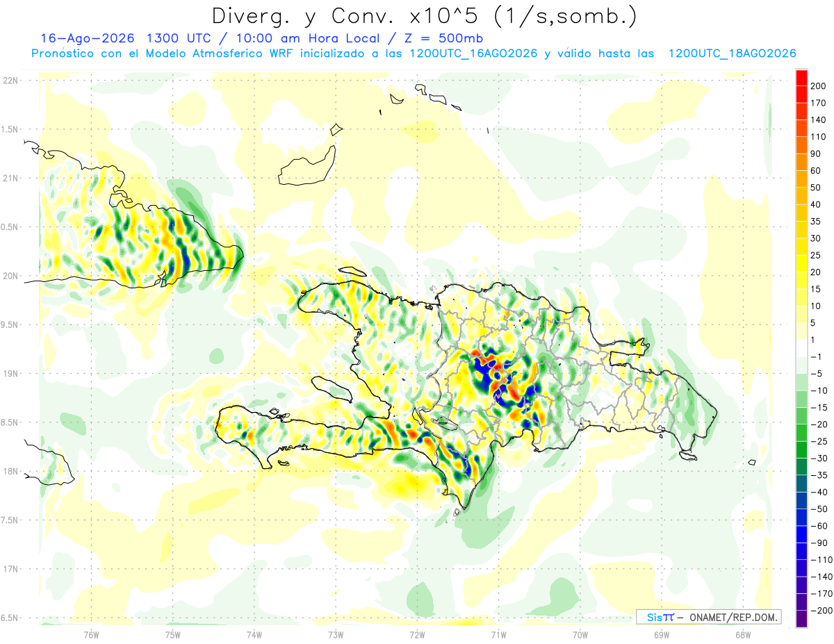This screenshot has height=644, width=834.
Task: Click the '20N' latitude label
Action: [10, 276]
